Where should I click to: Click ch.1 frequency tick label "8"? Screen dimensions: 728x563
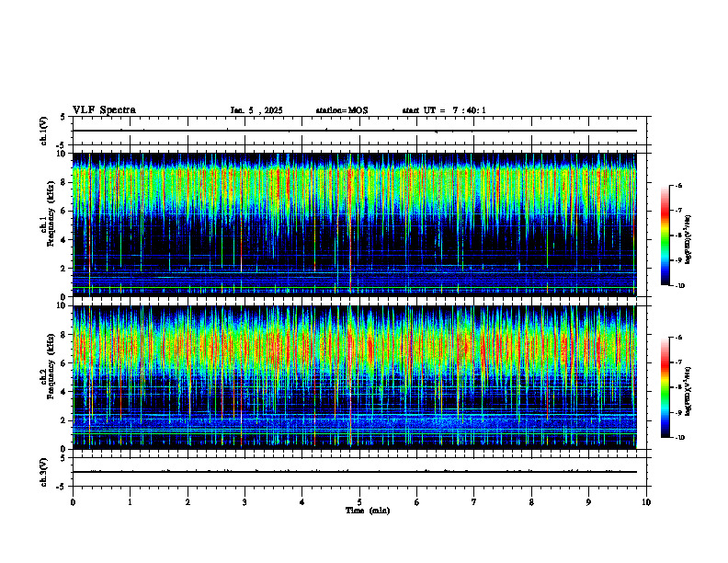click(x=65, y=182)
